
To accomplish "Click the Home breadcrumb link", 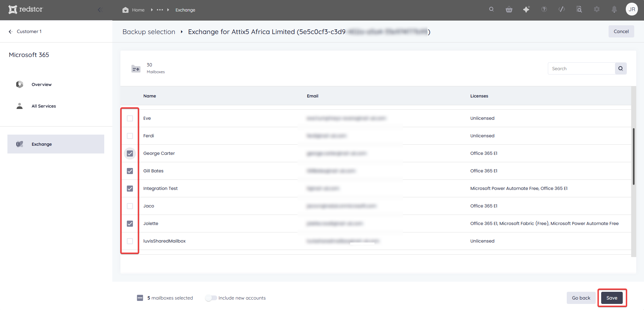I will [138, 10].
